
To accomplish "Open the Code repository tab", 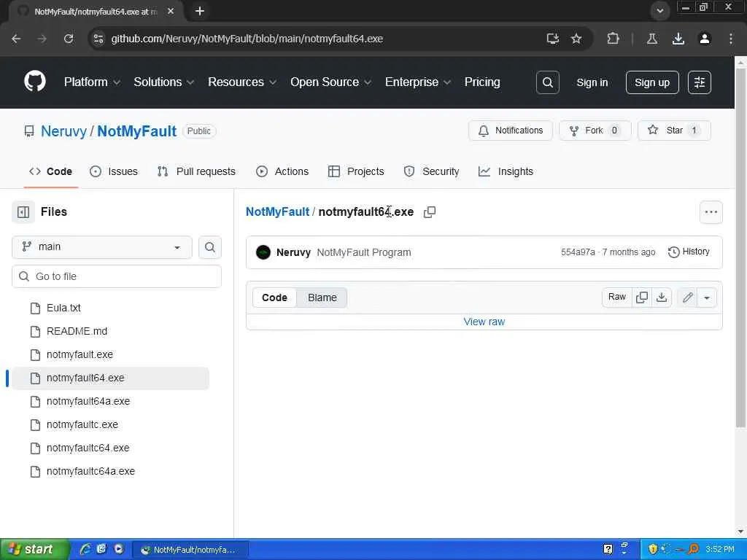I will (51, 171).
